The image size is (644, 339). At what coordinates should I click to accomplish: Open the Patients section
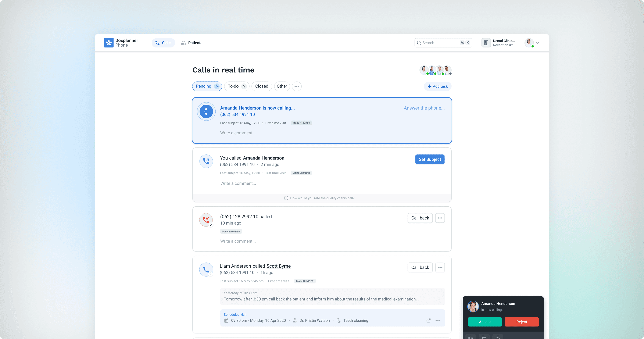tap(192, 43)
